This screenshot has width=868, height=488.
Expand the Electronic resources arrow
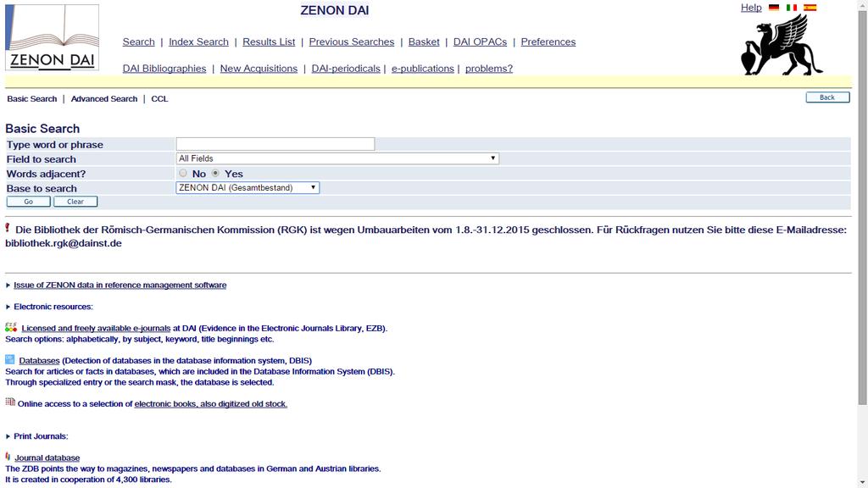click(x=8, y=307)
